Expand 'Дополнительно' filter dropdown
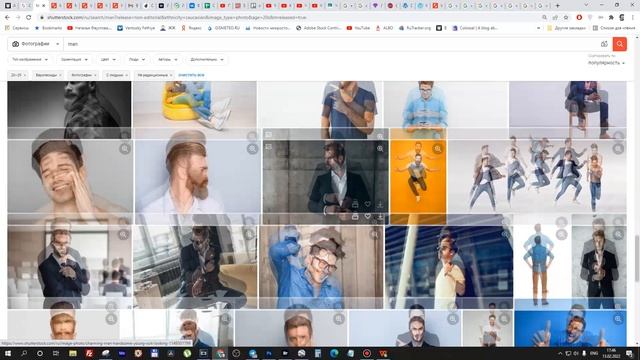This screenshot has width=640, height=360. [207, 60]
